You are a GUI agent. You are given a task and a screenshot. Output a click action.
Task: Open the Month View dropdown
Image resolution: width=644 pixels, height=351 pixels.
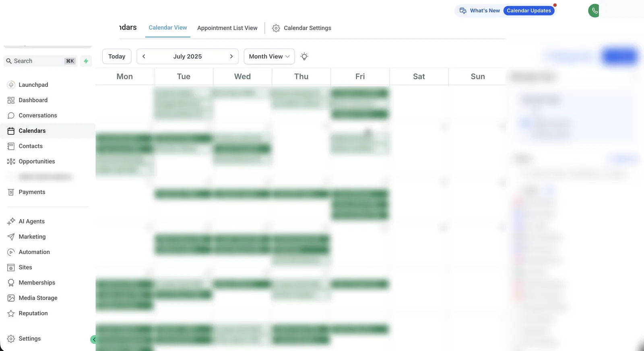point(269,56)
